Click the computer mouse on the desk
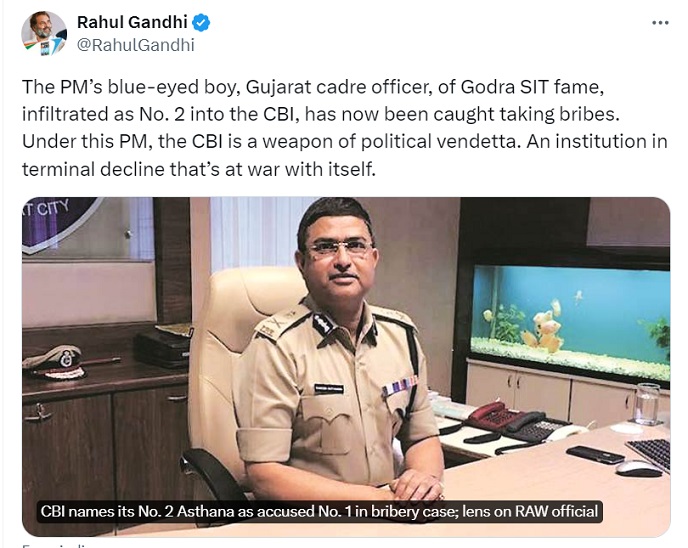 (x=637, y=467)
